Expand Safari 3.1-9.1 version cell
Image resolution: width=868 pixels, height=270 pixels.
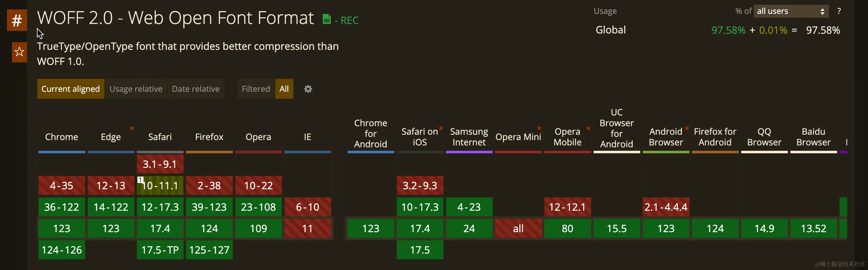[160, 164]
